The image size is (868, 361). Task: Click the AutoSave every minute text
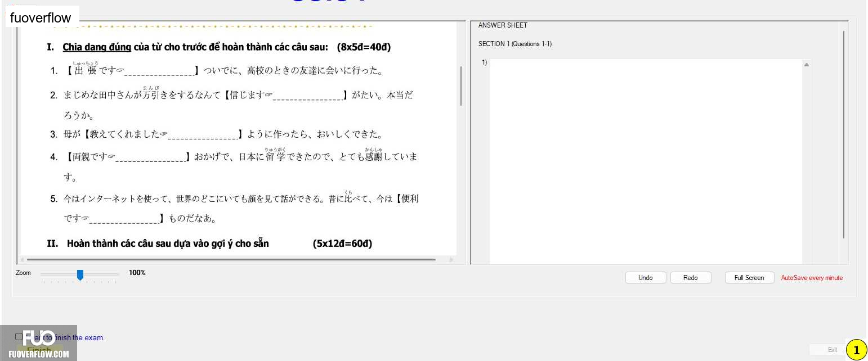coord(812,278)
